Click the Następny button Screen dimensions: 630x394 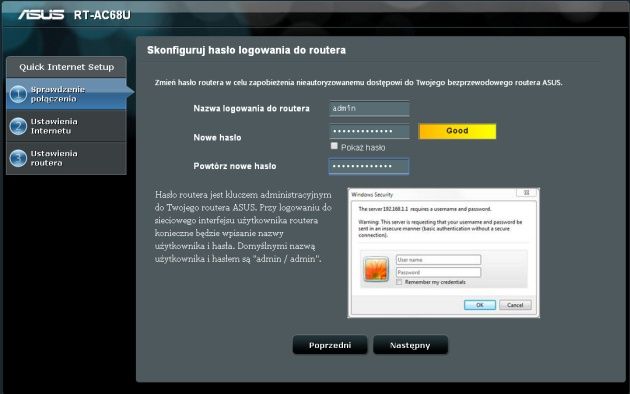[x=410, y=345]
